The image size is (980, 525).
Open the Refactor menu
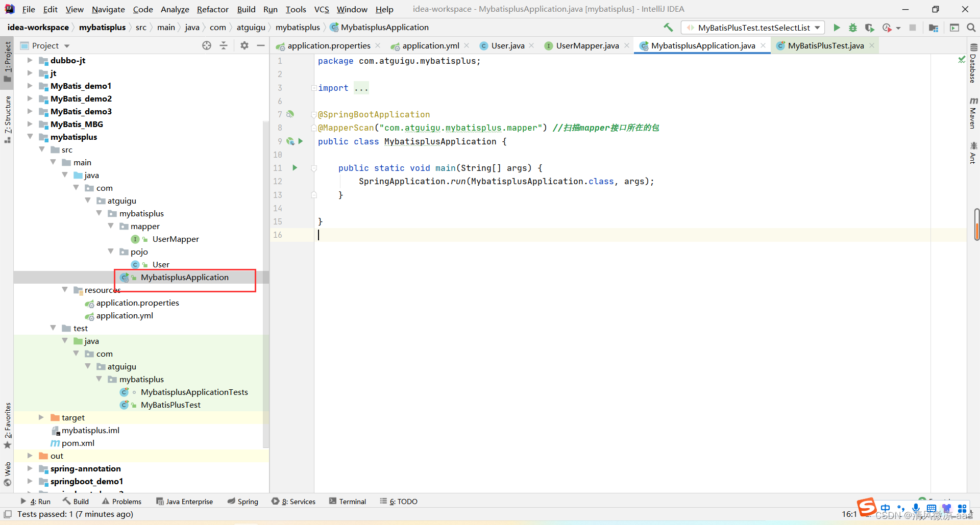pyautogui.click(x=212, y=9)
